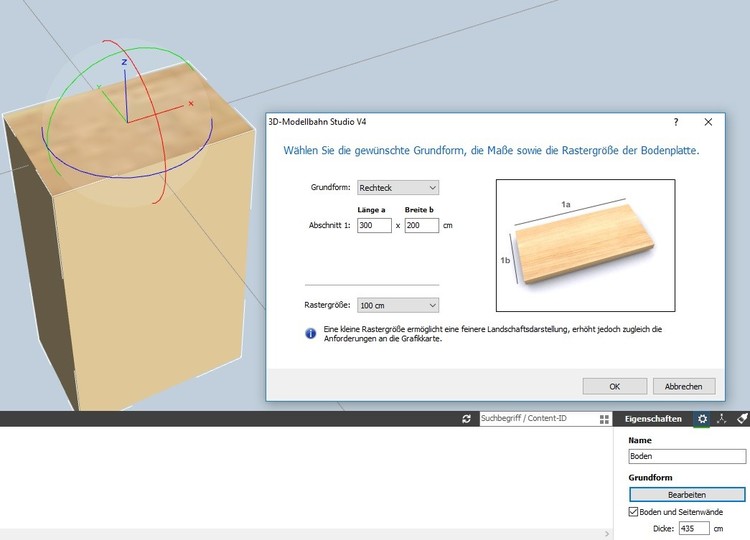The width and height of the screenshot is (750, 540).
Task: Click the wooden board preview image
Action: (x=585, y=245)
